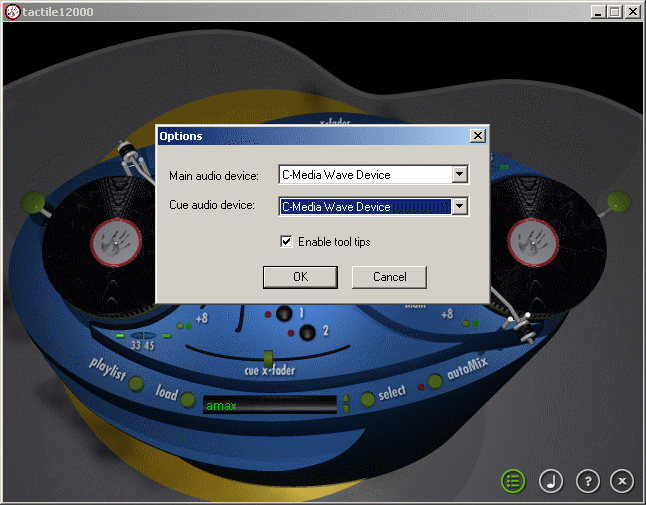
Task: Click the Cancel button
Action: pos(389,277)
